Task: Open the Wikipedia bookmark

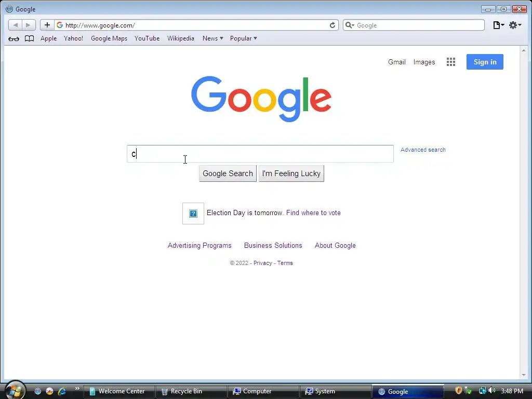Action: coord(180,38)
